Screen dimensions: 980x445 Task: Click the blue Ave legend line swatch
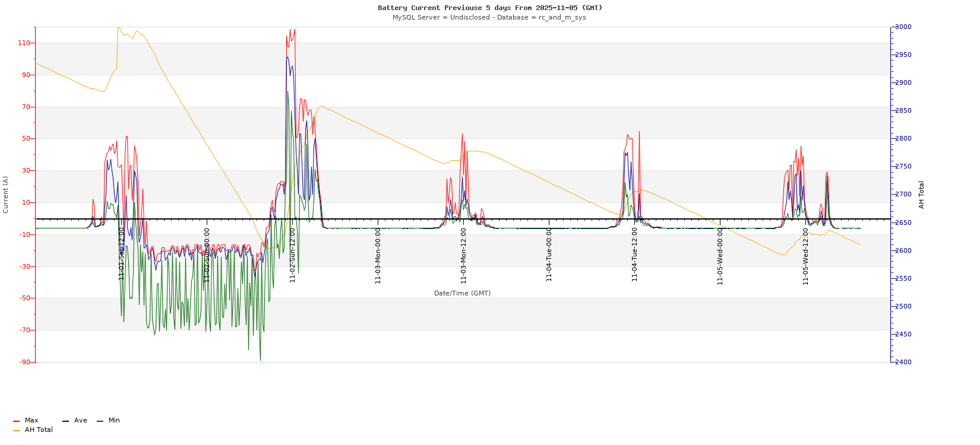tap(65, 421)
